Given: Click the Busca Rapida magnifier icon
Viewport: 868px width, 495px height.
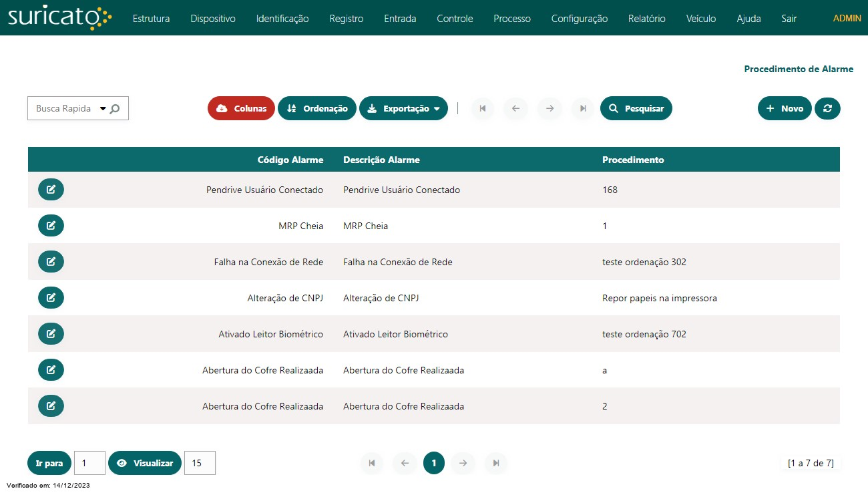Looking at the screenshot, I should point(115,108).
